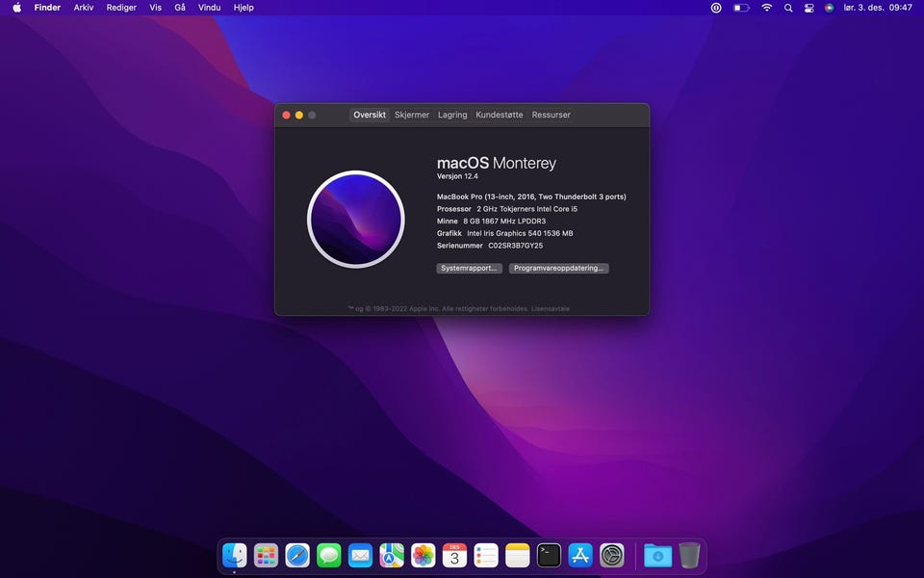The height and width of the screenshot is (578, 924).
Task: Open the Arkiv menu
Action: [x=84, y=8]
